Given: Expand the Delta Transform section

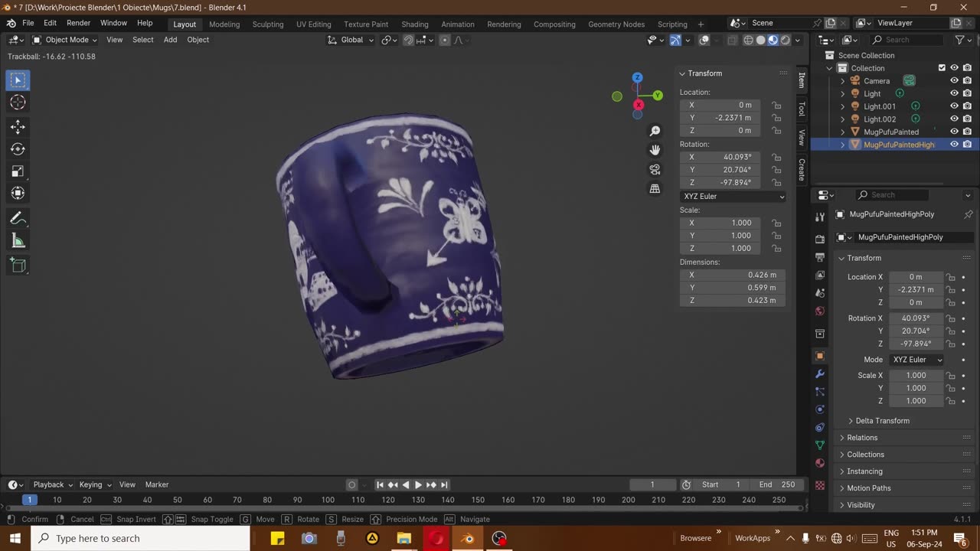Looking at the screenshot, I should tap(882, 421).
